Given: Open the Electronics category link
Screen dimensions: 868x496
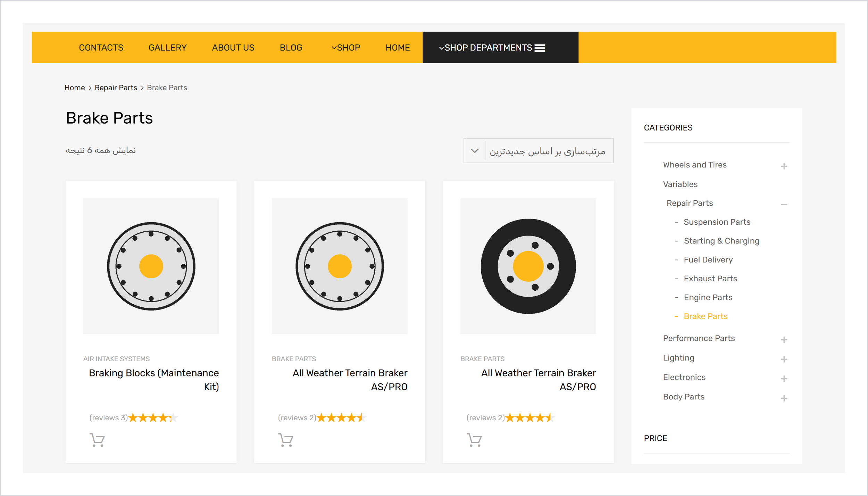Looking at the screenshot, I should pos(684,377).
